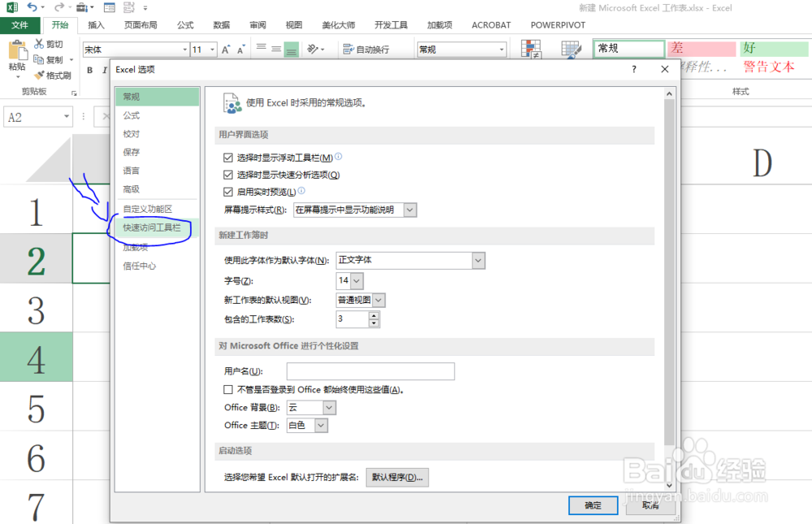Click the 默认程序 button
Viewport: 812px width, 524px height.
[x=397, y=477]
